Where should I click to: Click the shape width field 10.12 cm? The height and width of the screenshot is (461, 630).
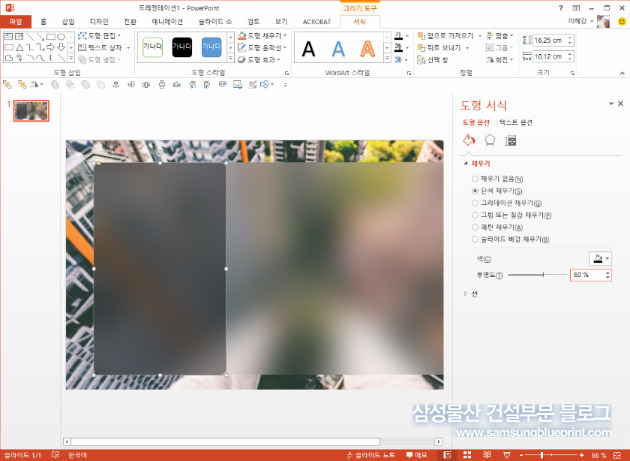(x=550, y=57)
